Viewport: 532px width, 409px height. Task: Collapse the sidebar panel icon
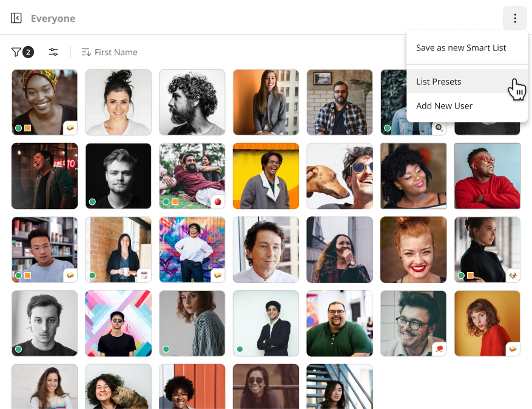pyautogui.click(x=16, y=18)
